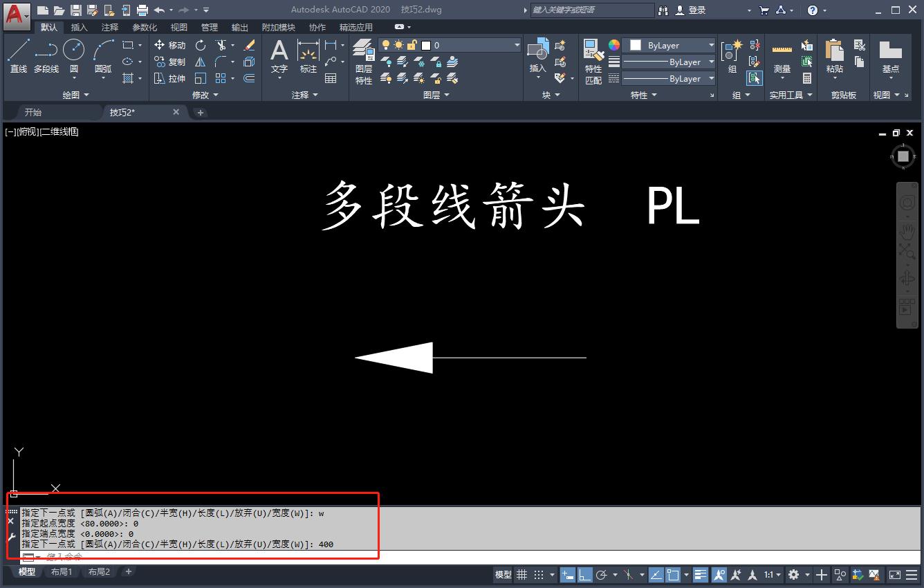This screenshot has width=924, height=588.
Task: Toggle snap mode in status bar
Action: point(539,575)
